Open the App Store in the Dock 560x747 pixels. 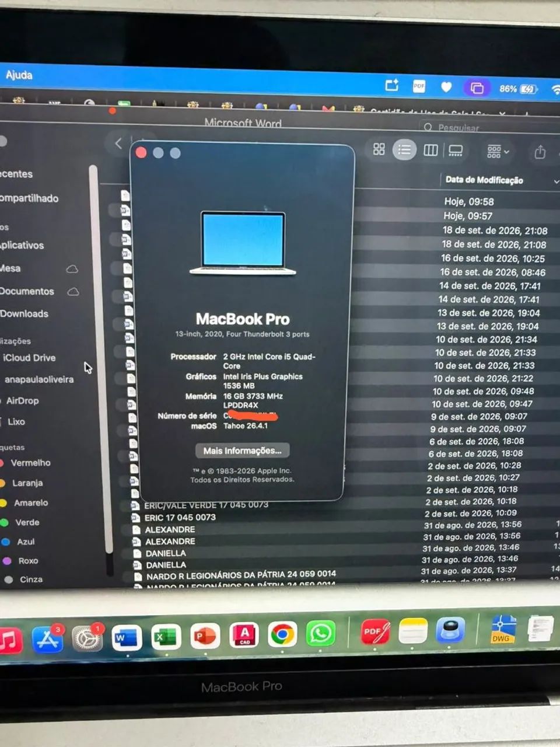pyautogui.click(x=47, y=640)
